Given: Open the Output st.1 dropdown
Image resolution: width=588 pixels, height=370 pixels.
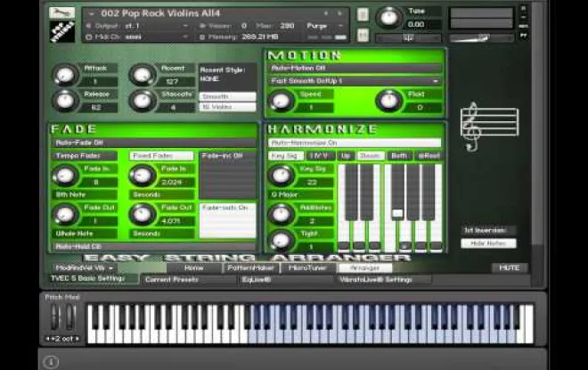Looking at the screenshot, I should [137, 26].
